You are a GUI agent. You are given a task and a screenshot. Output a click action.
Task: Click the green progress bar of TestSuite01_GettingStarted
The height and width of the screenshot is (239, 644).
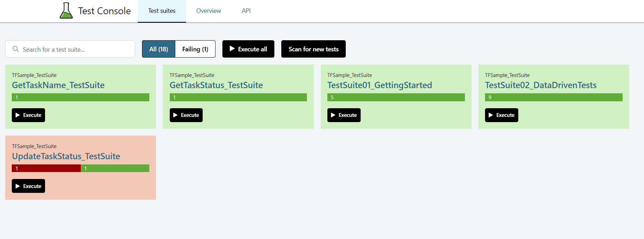coord(396,97)
